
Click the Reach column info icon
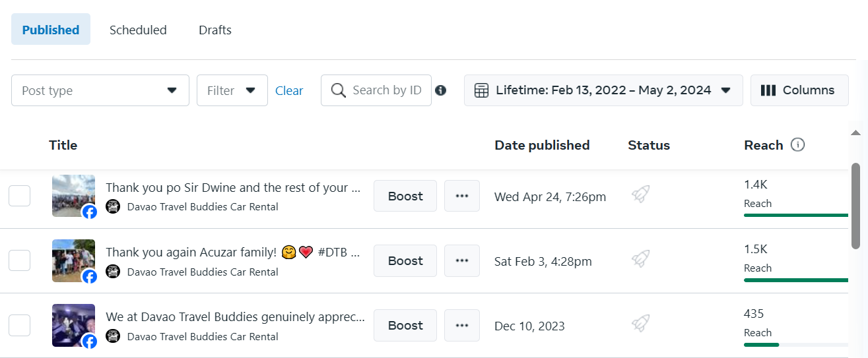pyautogui.click(x=797, y=145)
